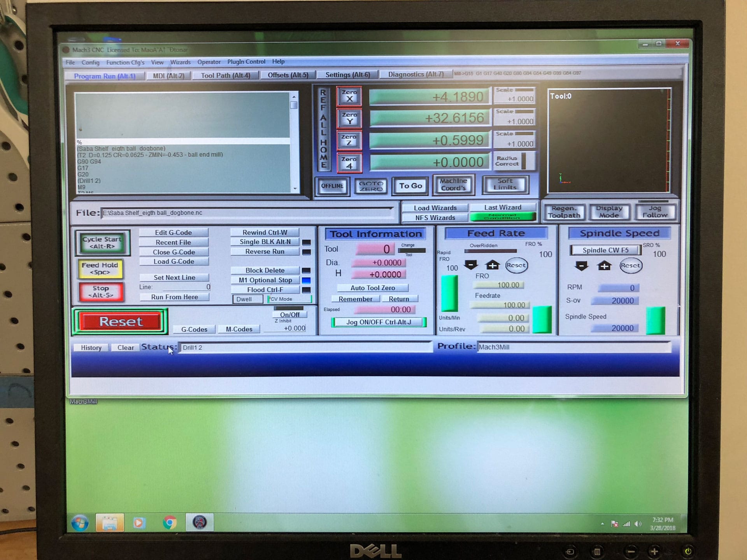The image size is (747, 560).
Task: Enable Block Delete
Action: click(265, 270)
